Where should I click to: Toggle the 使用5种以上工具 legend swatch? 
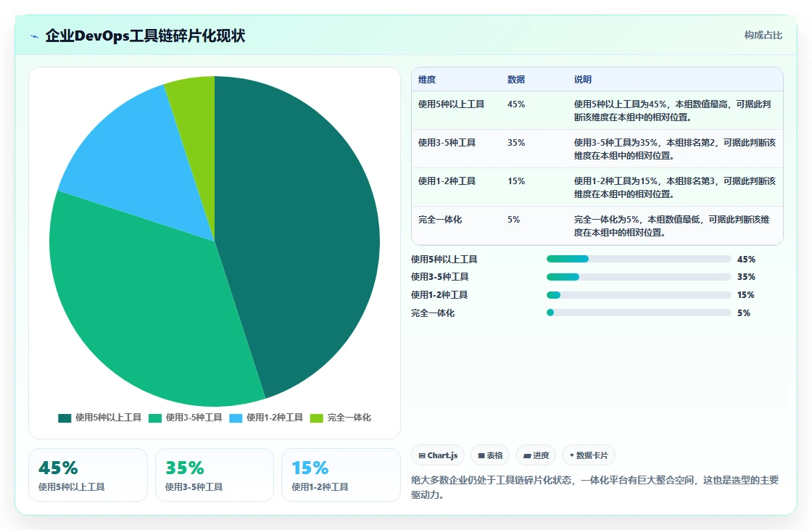pyautogui.click(x=65, y=418)
